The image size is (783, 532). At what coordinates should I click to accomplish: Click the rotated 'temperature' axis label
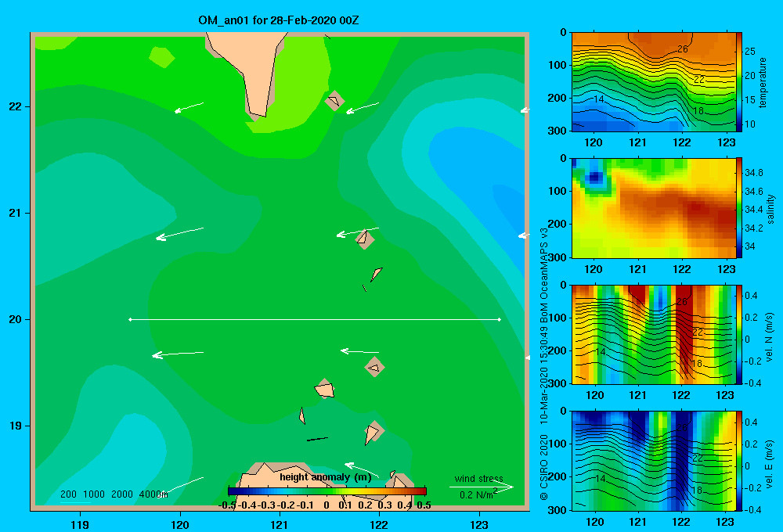coord(763,82)
